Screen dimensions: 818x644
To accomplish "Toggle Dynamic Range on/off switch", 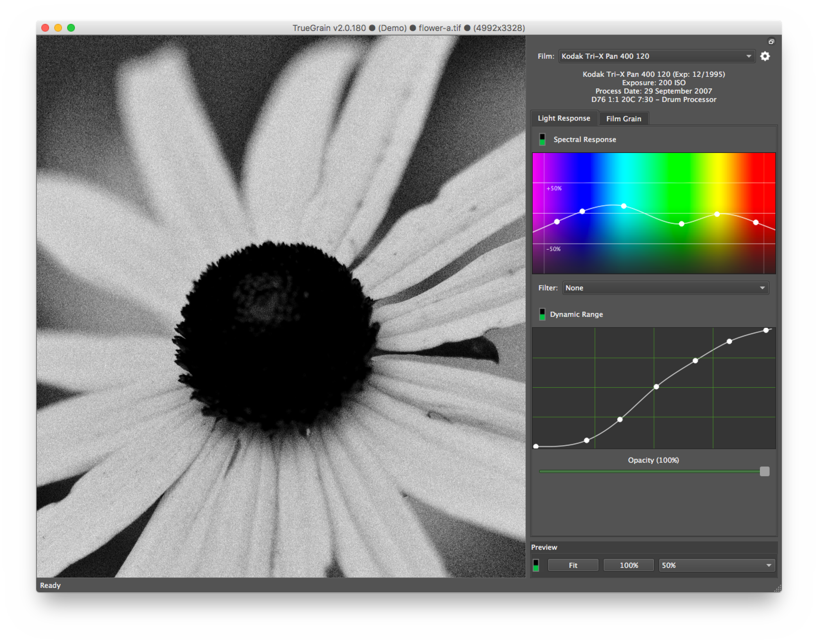I will coord(542,315).
